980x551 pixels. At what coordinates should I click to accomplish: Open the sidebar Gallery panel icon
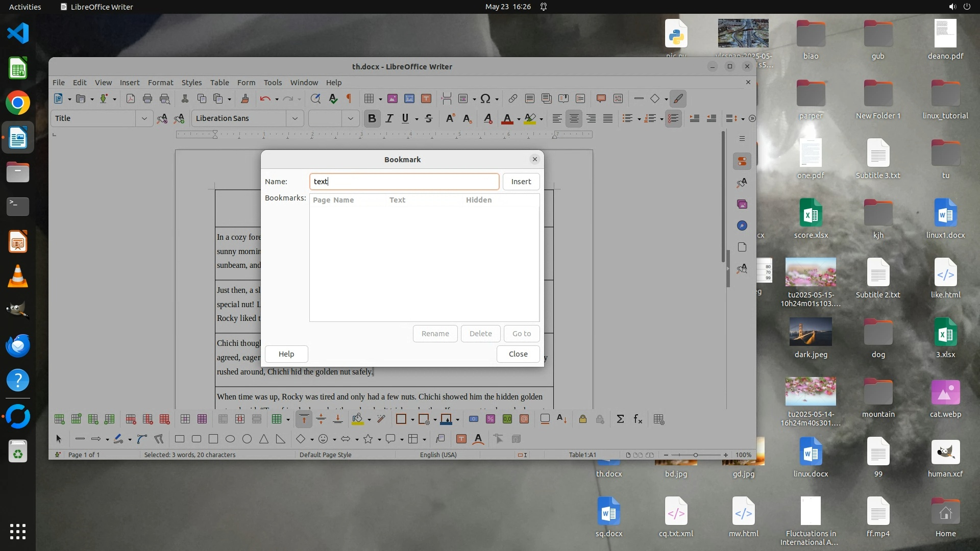pos(742,204)
